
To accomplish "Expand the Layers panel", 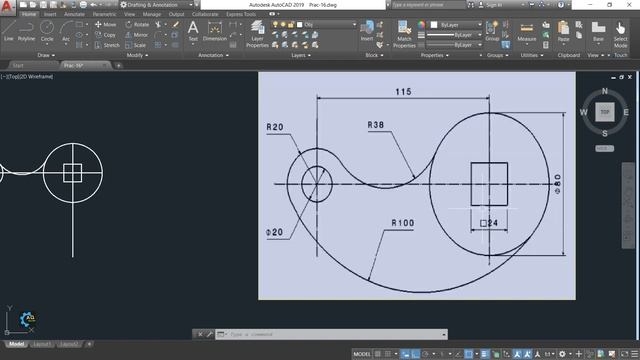I will click(301, 55).
